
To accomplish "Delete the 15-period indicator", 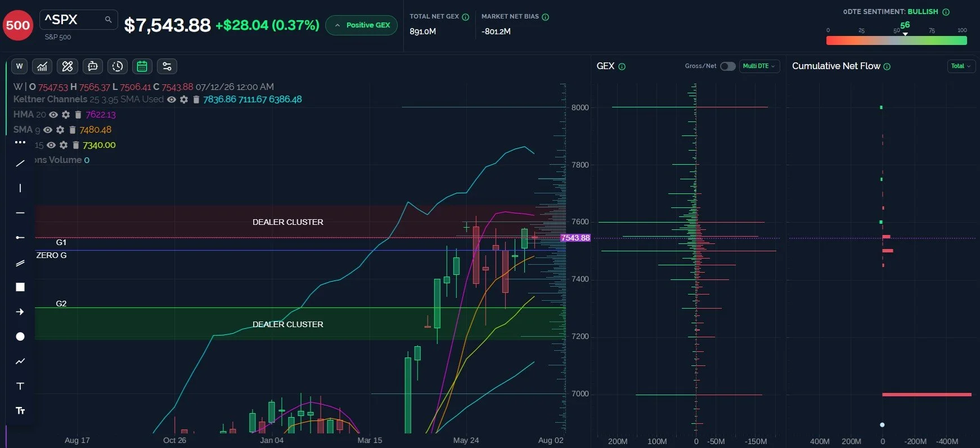I will [76, 145].
